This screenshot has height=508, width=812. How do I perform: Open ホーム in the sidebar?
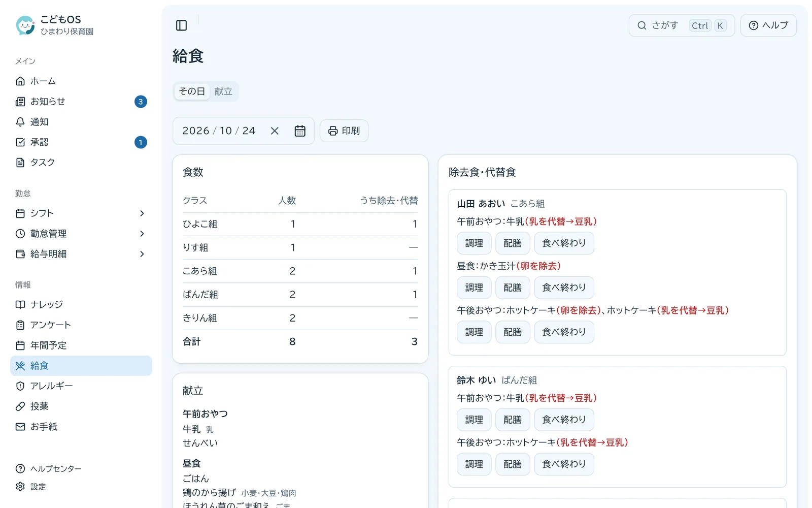click(81, 81)
